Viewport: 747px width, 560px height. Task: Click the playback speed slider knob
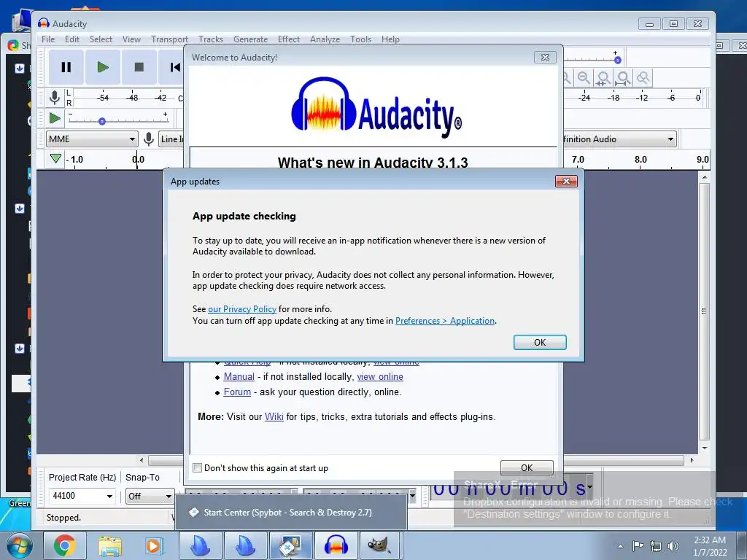(102, 122)
